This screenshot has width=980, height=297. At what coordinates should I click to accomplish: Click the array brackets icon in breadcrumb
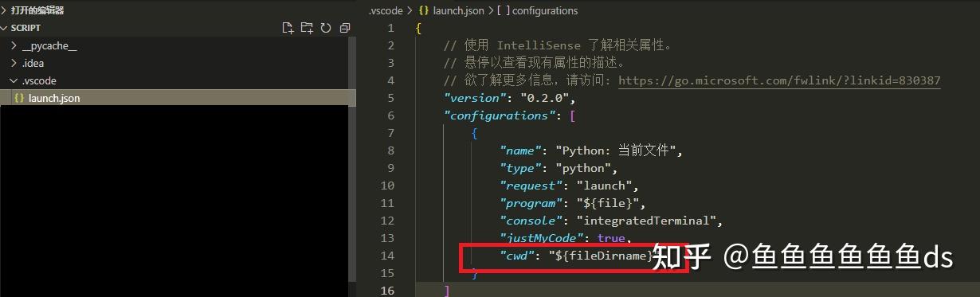point(503,10)
